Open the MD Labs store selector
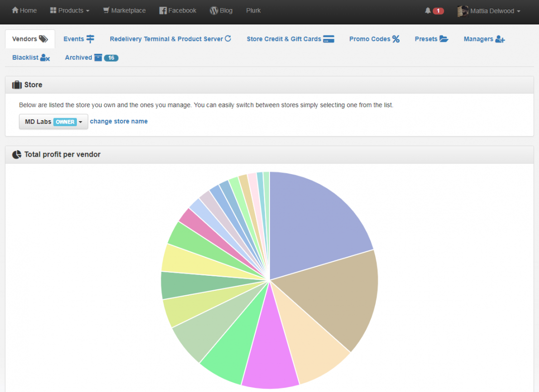 point(53,122)
